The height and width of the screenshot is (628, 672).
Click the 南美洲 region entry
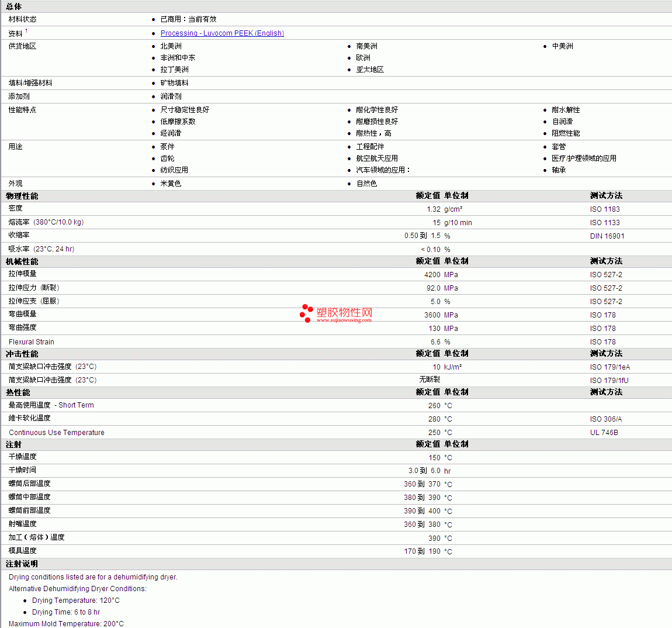point(366,46)
